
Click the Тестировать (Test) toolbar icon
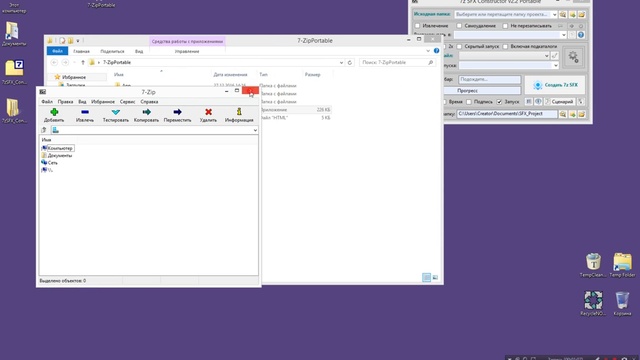pyautogui.click(x=116, y=112)
